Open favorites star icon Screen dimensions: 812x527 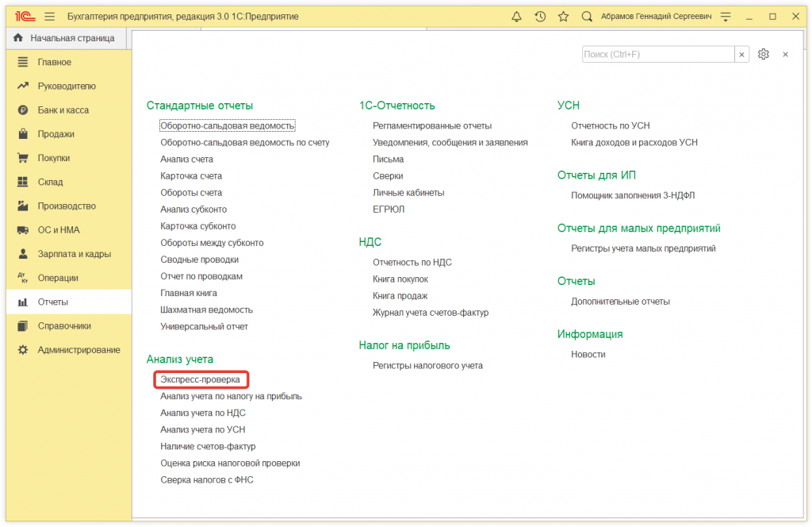pos(563,17)
